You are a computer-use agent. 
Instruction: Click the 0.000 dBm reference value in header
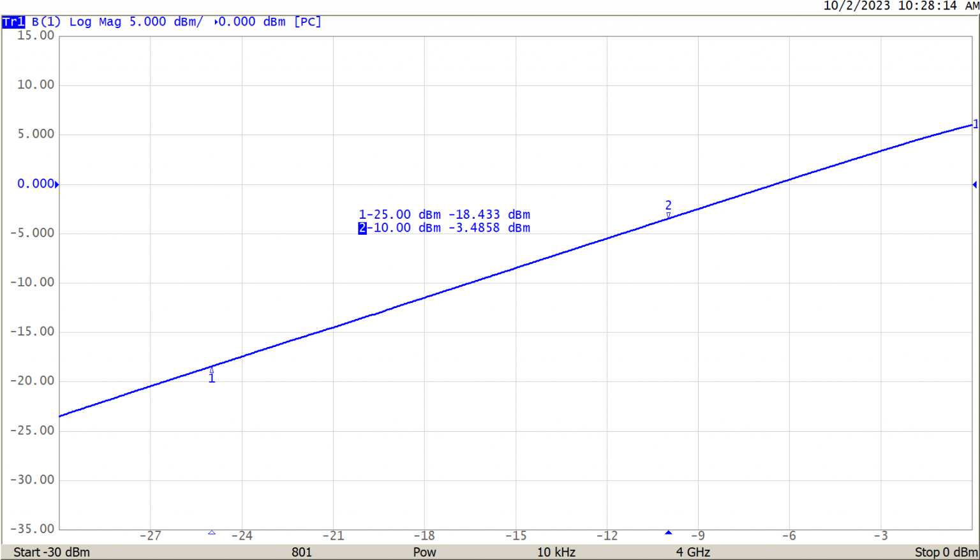click(x=251, y=22)
